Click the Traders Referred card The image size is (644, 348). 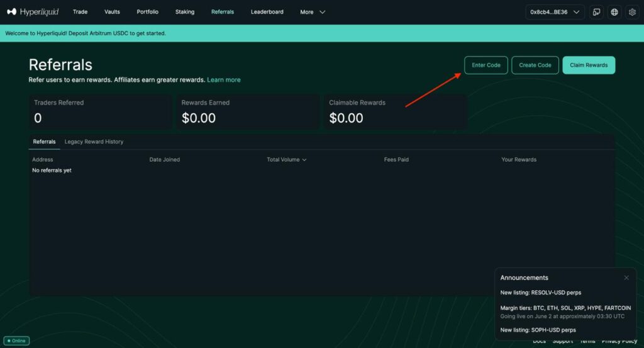(x=100, y=112)
